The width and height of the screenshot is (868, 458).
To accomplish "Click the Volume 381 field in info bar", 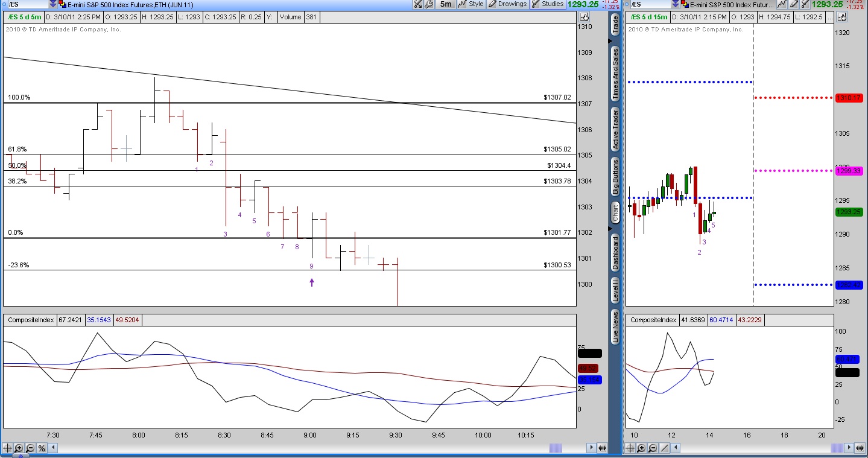I will [x=299, y=17].
